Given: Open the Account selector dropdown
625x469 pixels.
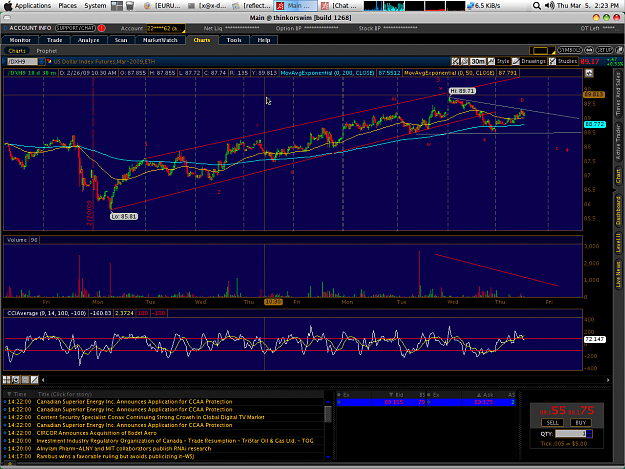Looking at the screenshot, I should [166, 28].
